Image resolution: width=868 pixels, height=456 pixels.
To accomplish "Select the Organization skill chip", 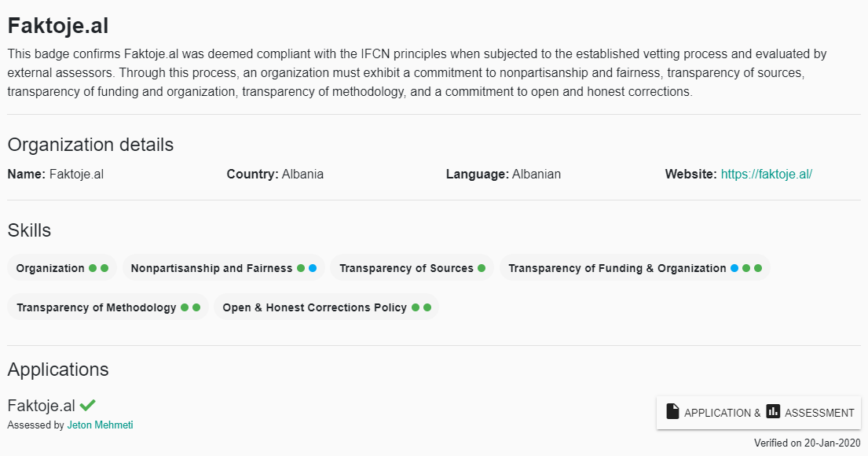I will click(62, 268).
